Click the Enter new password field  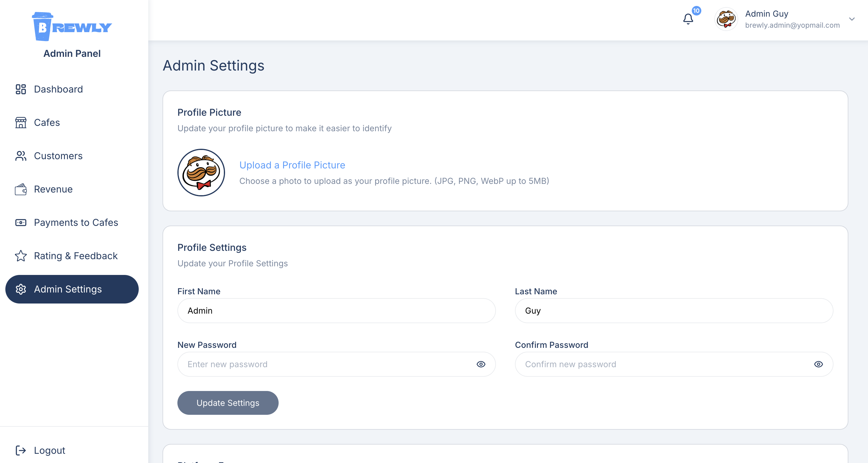tap(336, 364)
